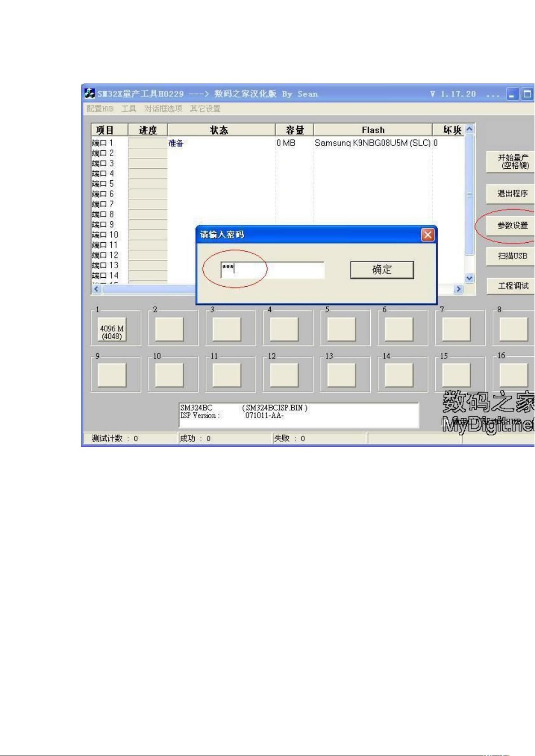Click list horizontal scroll right arrow
535x756 pixels.
click(x=458, y=289)
